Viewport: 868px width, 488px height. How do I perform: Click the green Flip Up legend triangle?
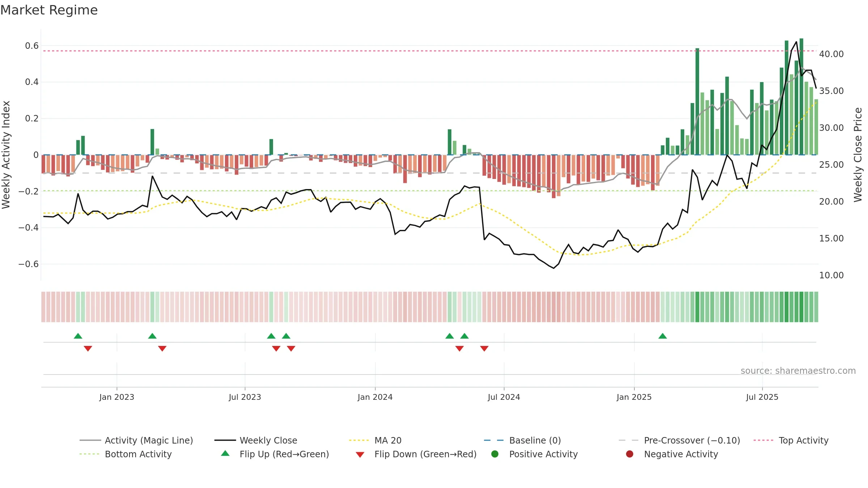tap(225, 453)
